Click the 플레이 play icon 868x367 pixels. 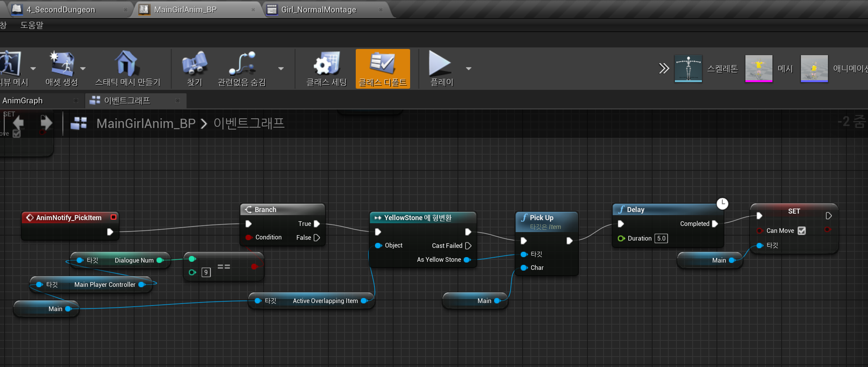pyautogui.click(x=440, y=64)
